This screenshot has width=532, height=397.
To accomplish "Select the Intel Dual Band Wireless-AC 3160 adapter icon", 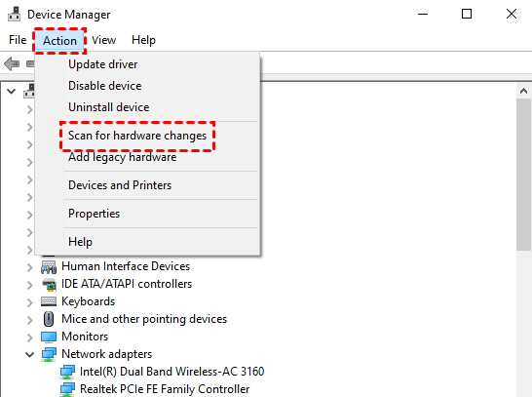I will click(67, 372).
